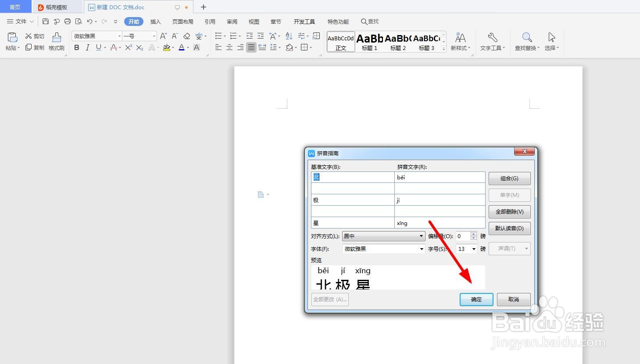Click the Align Left icon
The width and height of the screenshot is (640, 364).
point(218,47)
